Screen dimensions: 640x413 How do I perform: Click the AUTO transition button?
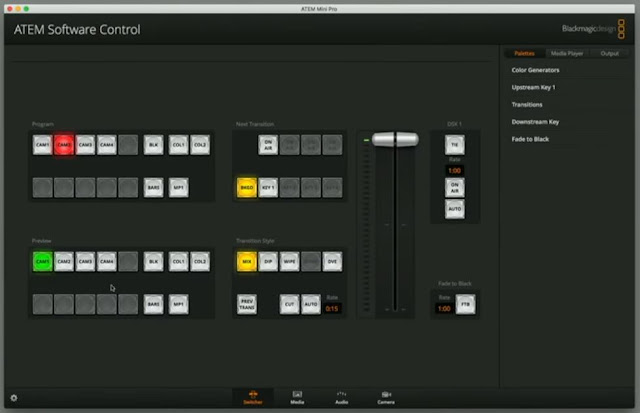pyautogui.click(x=311, y=304)
